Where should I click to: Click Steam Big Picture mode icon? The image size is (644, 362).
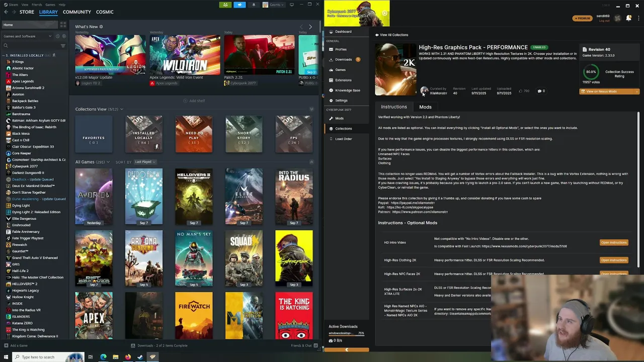pos(292,5)
